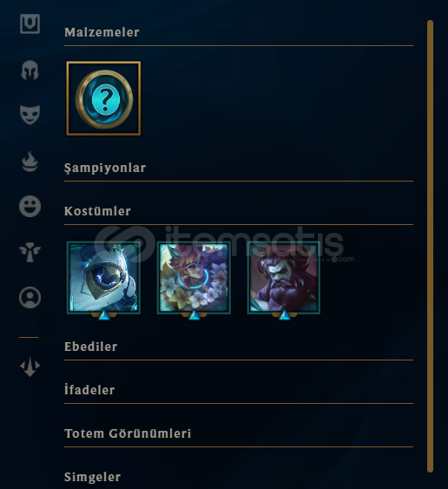
Task: Select the mystery question-mark token under Malzemeler
Action: [103, 98]
